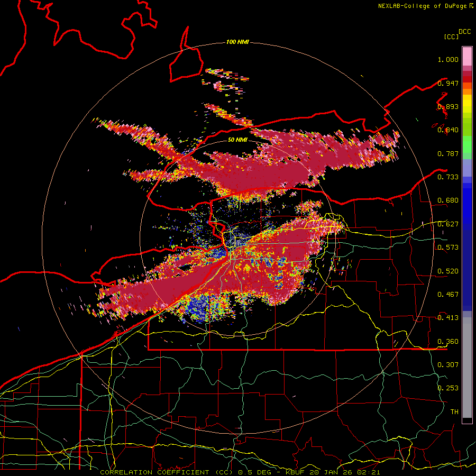Click the pink swatch atop the color bar
Screen dimensions: 476x476
tap(467, 56)
